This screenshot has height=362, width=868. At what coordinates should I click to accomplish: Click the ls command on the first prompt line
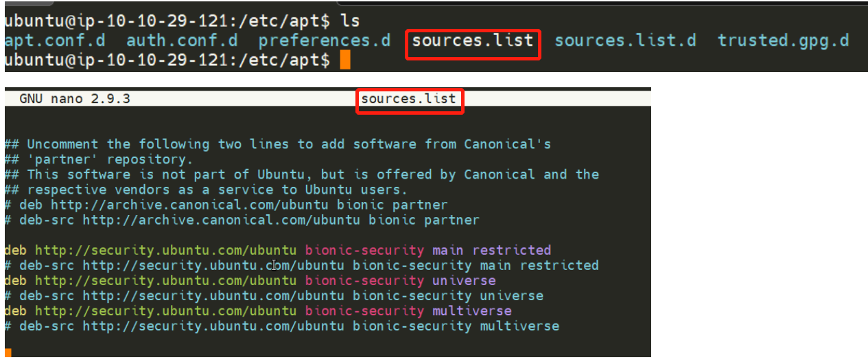pos(350,21)
